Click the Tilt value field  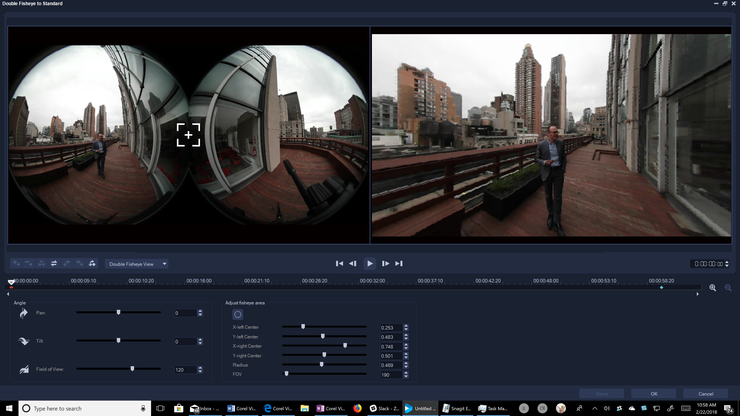click(x=185, y=341)
